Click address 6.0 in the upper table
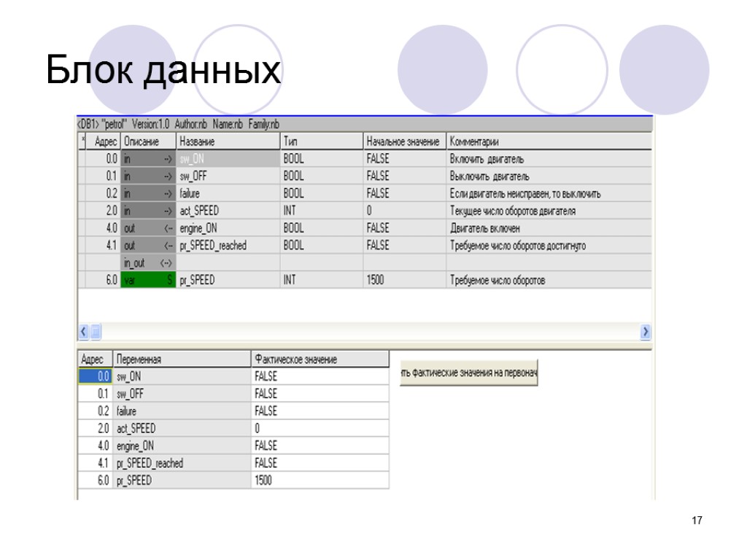 (x=104, y=280)
